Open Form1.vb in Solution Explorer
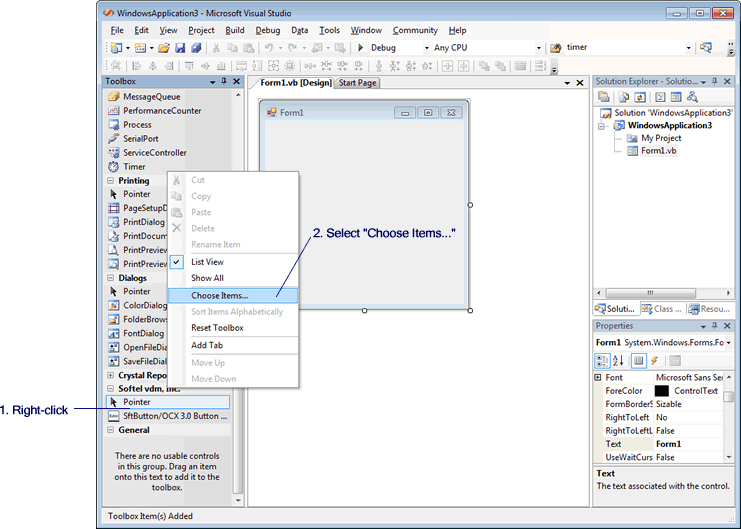This screenshot has width=741, height=529. [658, 151]
